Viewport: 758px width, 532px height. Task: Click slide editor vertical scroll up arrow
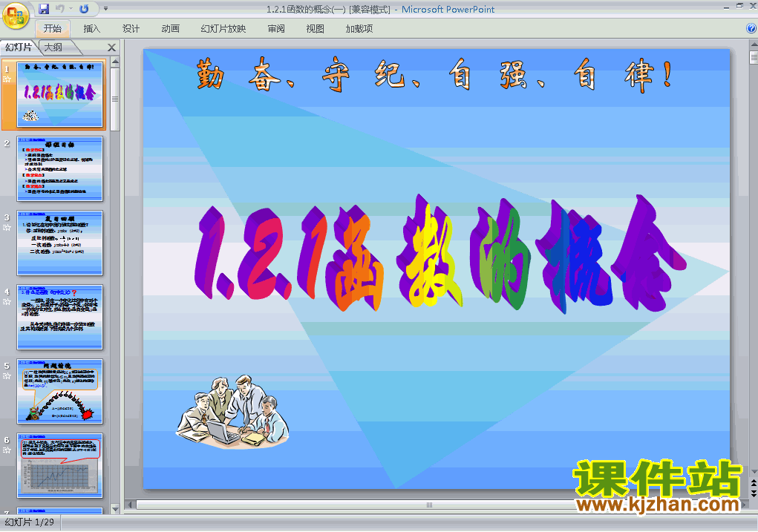(754, 45)
